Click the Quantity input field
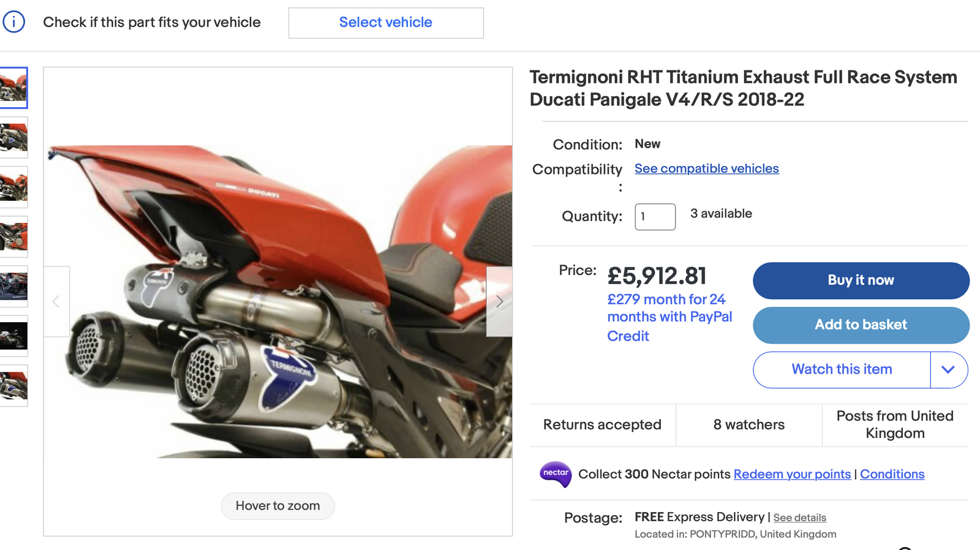Image resolution: width=980 pixels, height=550 pixels. [x=655, y=217]
